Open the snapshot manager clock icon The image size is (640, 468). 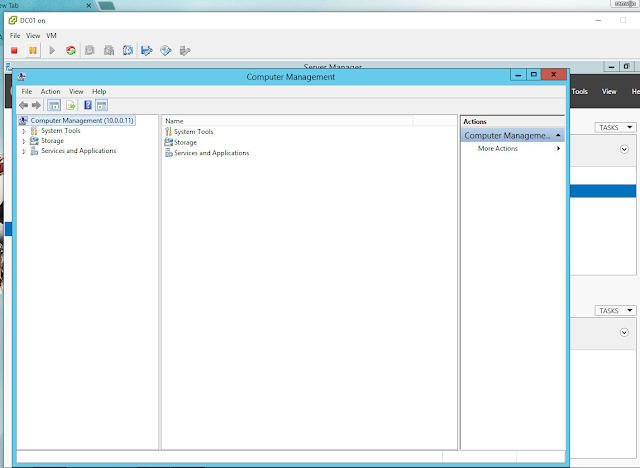coord(128,51)
